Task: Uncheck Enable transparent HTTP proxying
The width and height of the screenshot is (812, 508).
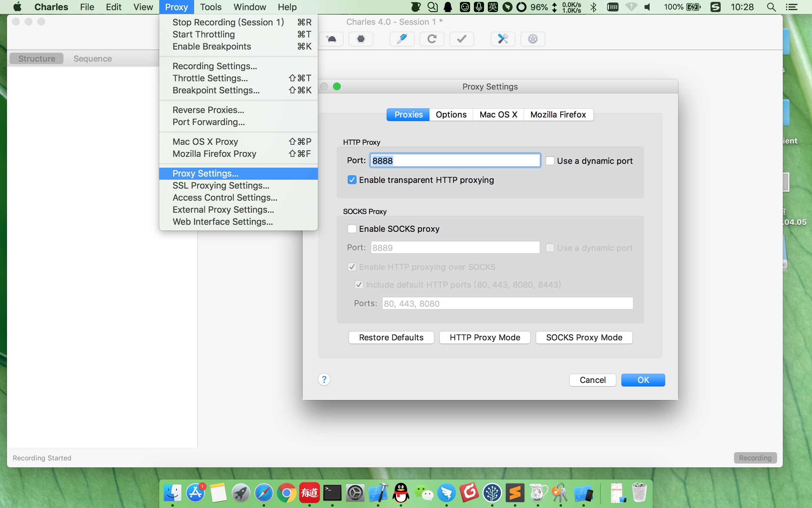Action: [352, 180]
